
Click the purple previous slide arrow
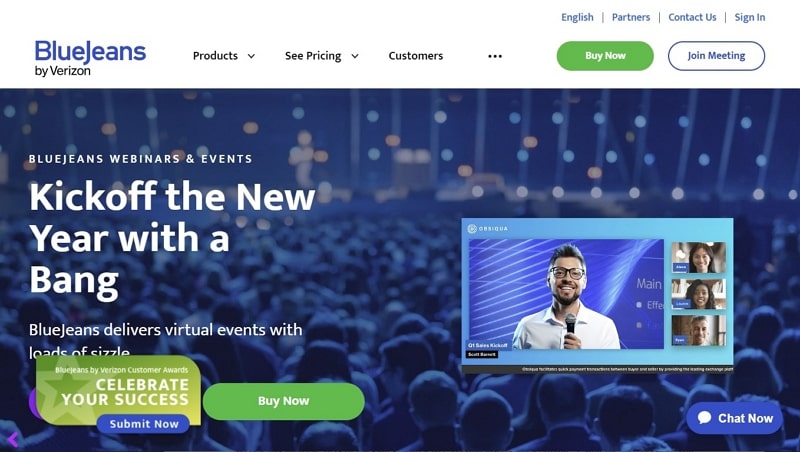pos(13,439)
